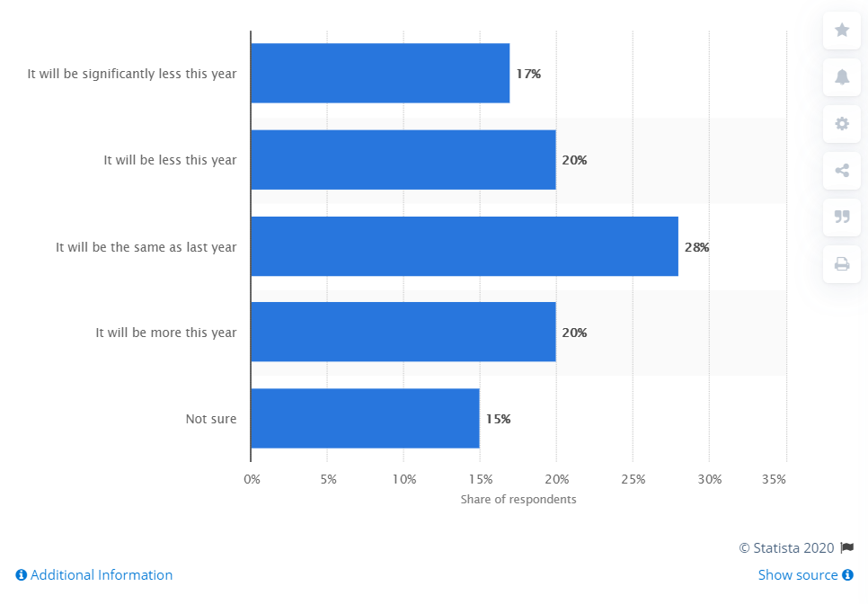Click the flag icon beside Statista 2020
Image resolution: width=868 pixels, height=604 pixels.
coord(846,547)
